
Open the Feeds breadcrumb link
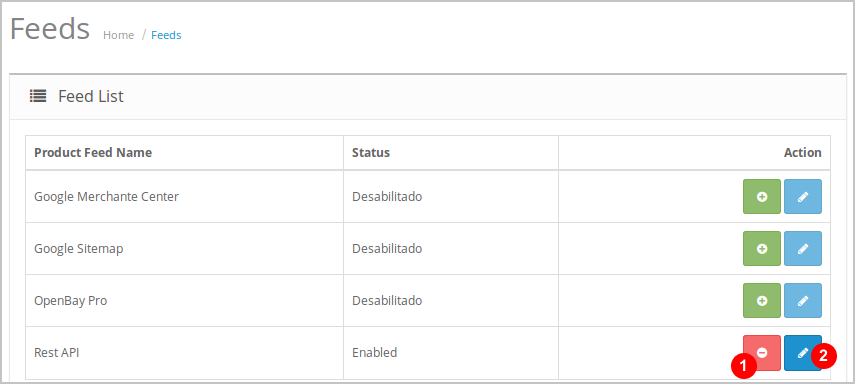point(166,35)
